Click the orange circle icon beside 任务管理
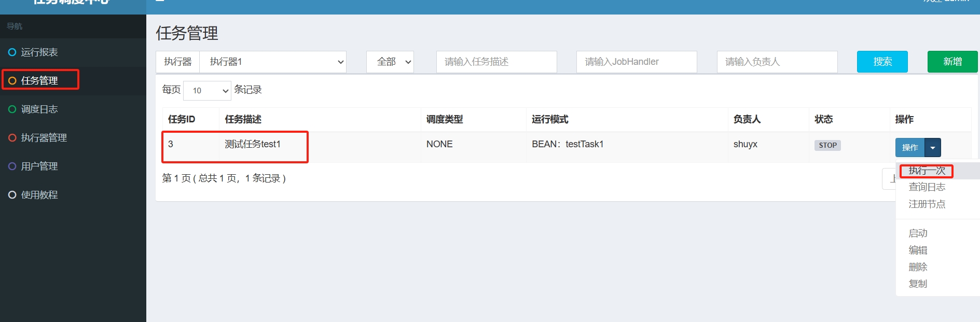 click(x=12, y=80)
